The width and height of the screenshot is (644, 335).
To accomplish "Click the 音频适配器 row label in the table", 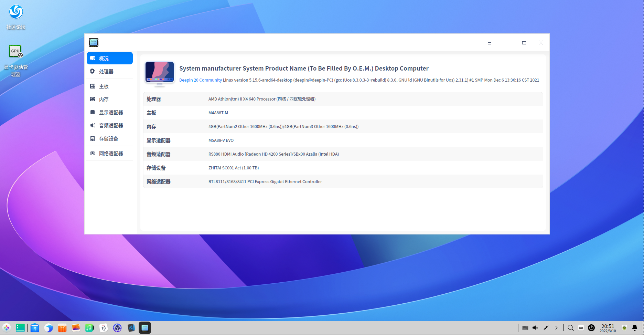I will tap(159, 154).
